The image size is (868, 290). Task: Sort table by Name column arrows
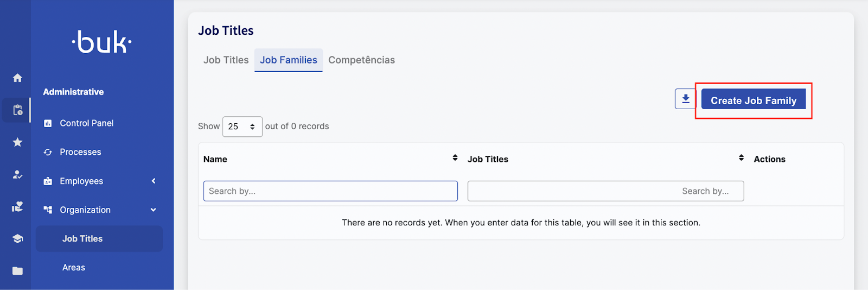pos(455,158)
